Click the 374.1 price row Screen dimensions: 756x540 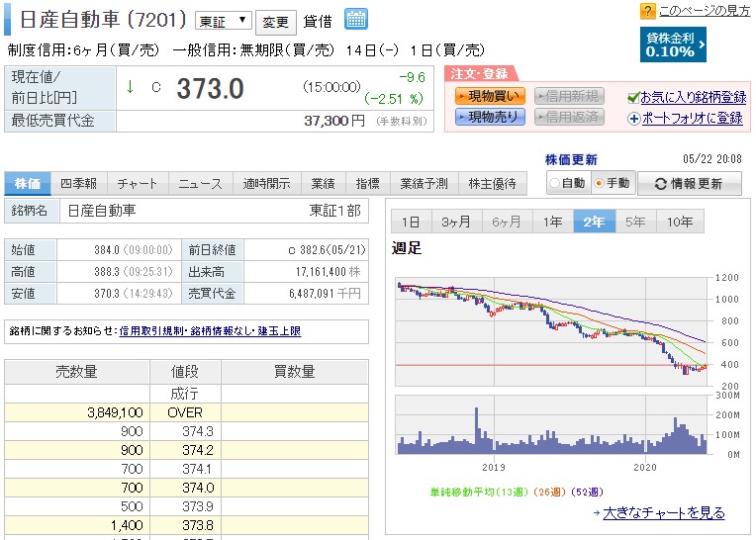click(186, 469)
